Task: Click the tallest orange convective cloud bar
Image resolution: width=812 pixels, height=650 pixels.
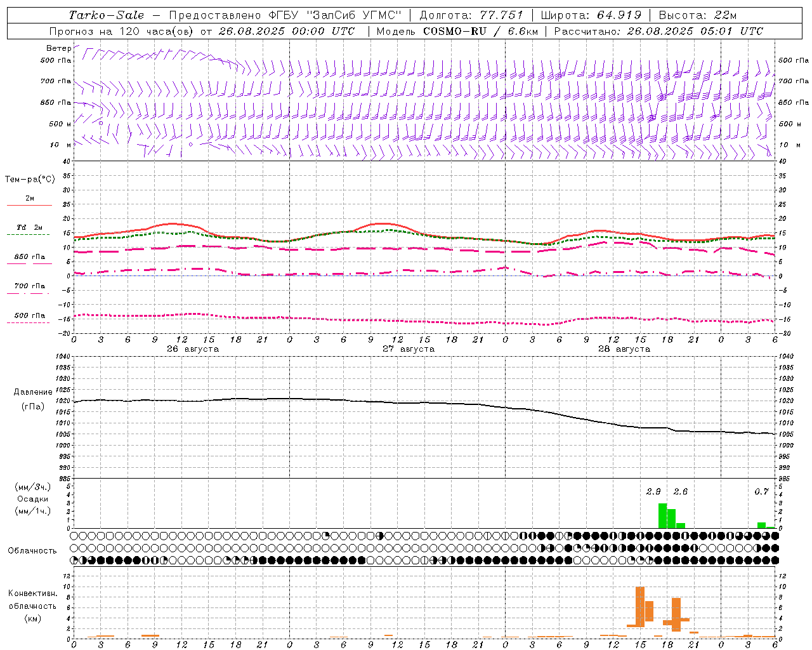Action: click(640, 606)
